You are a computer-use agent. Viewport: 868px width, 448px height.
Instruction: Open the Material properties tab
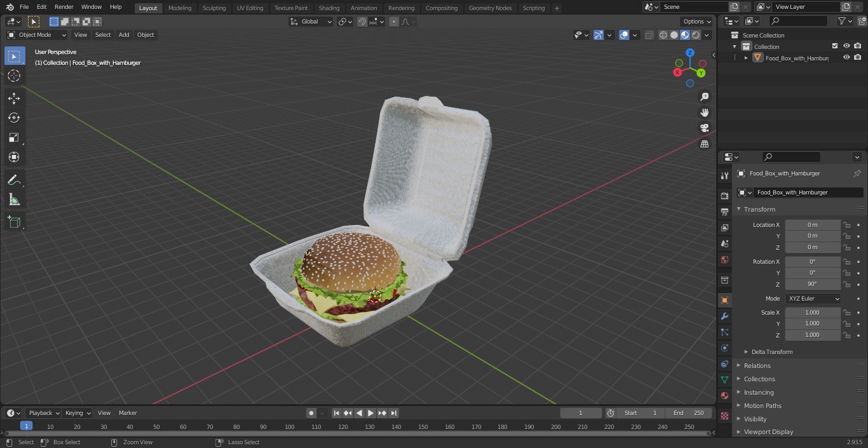coord(724,395)
